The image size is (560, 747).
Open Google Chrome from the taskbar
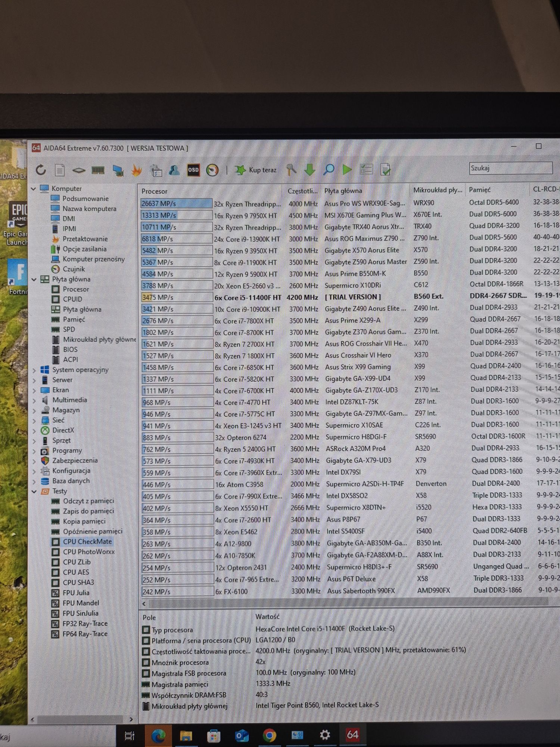pos(269,735)
